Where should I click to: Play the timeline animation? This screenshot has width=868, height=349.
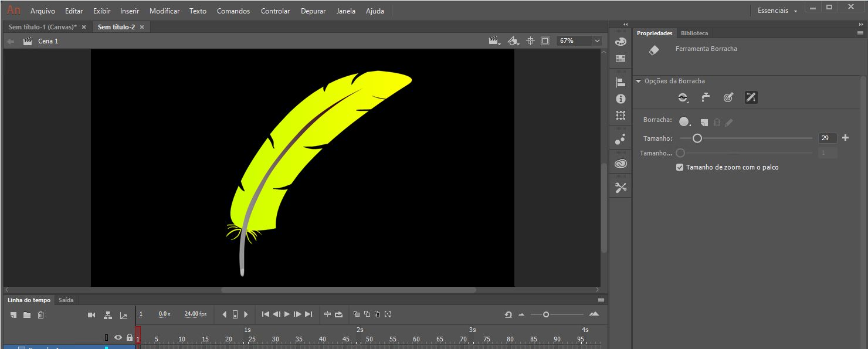tap(287, 314)
